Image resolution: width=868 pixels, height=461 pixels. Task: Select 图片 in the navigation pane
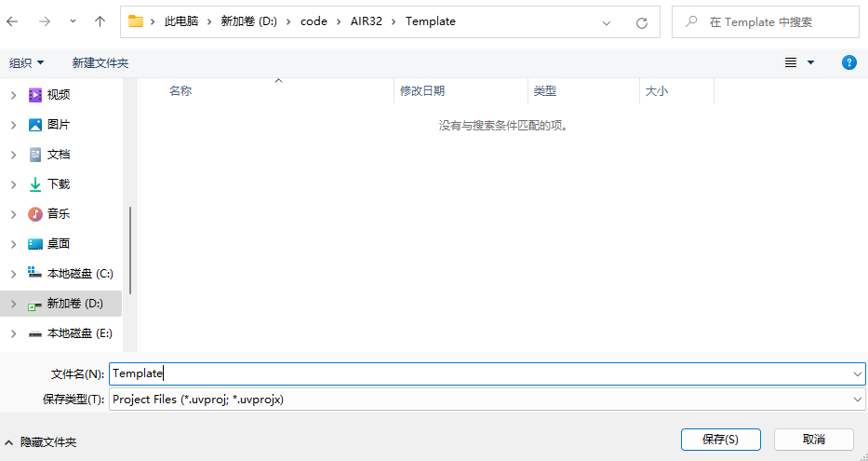click(59, 125)
